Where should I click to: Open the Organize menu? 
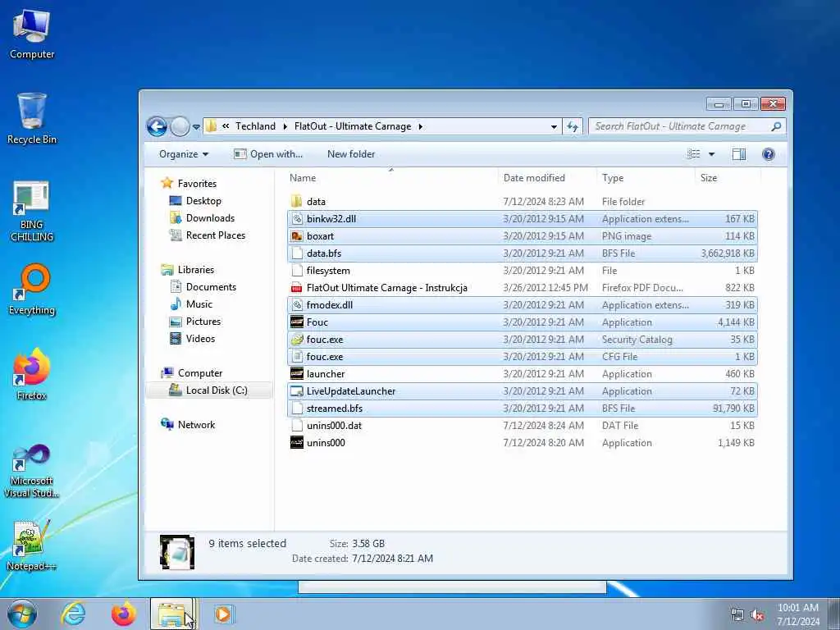(x=183, y=154)
